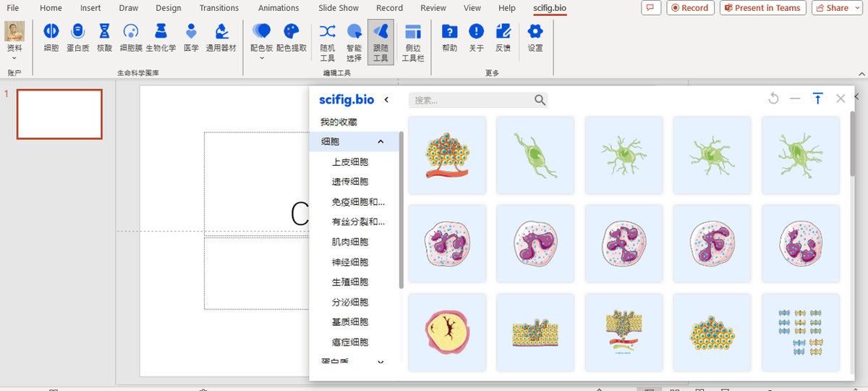Switch to the Home tab
Screen dimensions: 868x391
(x=51, y=8)
